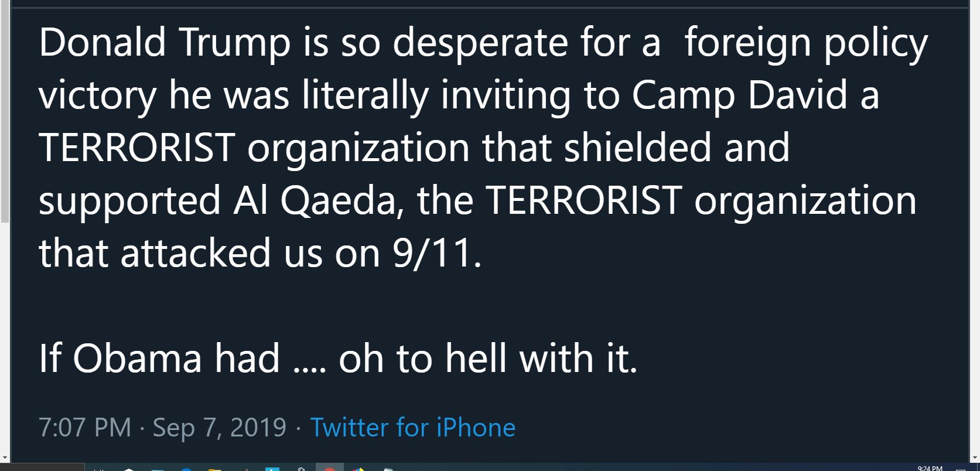Click empty track below left scrollbar thumb
The width and height of the screenshot is (980, 471).
click(5, 337)
